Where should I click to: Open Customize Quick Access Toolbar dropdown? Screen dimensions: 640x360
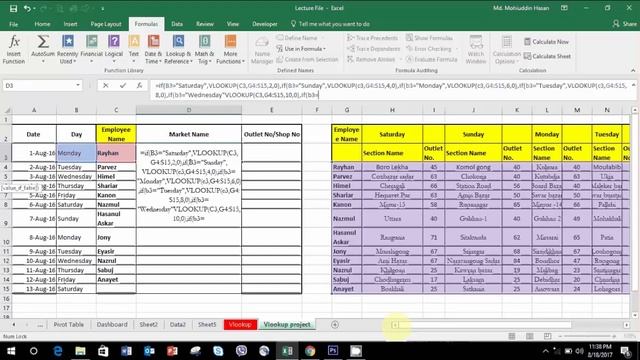click(x=102, y=8)
